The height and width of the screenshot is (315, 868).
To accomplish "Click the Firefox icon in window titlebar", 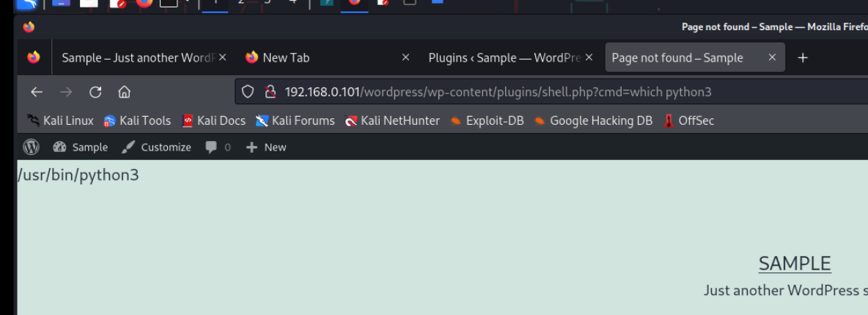I will click(x=29, y=26).
